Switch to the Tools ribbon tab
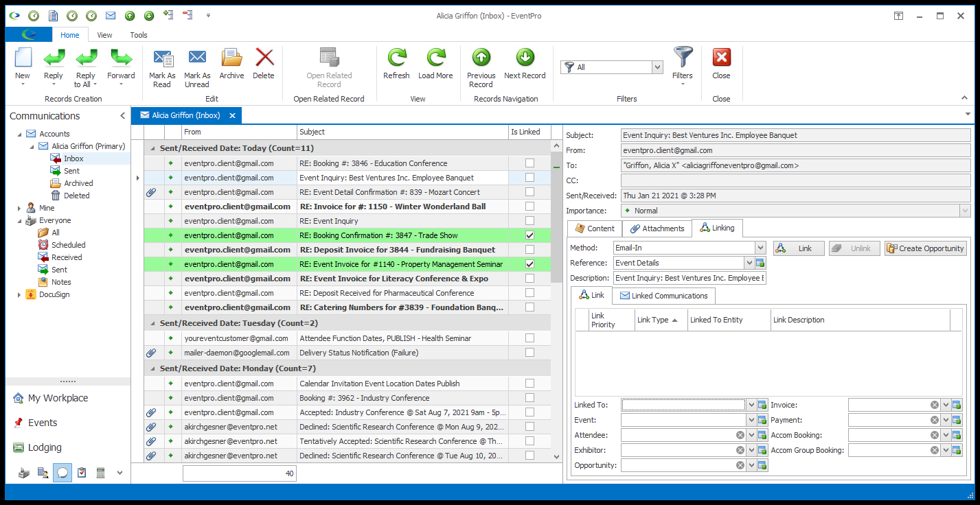980x505 pixels. [x=139, y=35]
